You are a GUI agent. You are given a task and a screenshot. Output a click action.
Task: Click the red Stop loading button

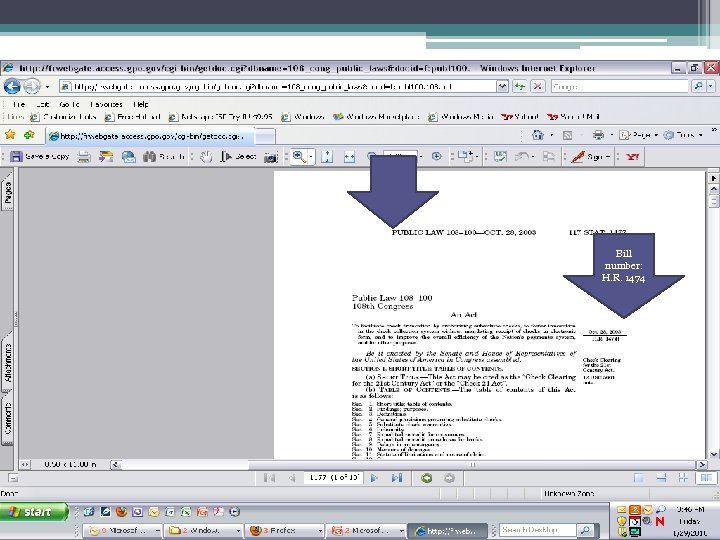pos(538,86)
